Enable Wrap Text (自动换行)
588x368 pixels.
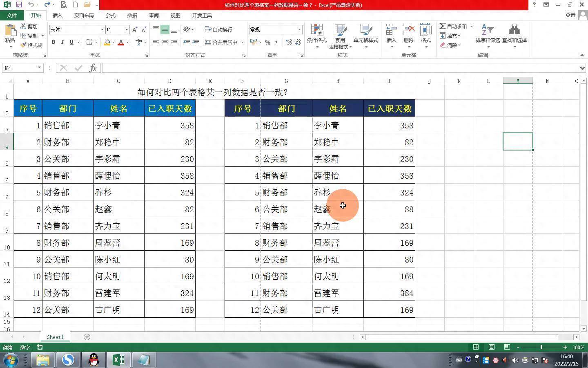(x=218, y=29)
